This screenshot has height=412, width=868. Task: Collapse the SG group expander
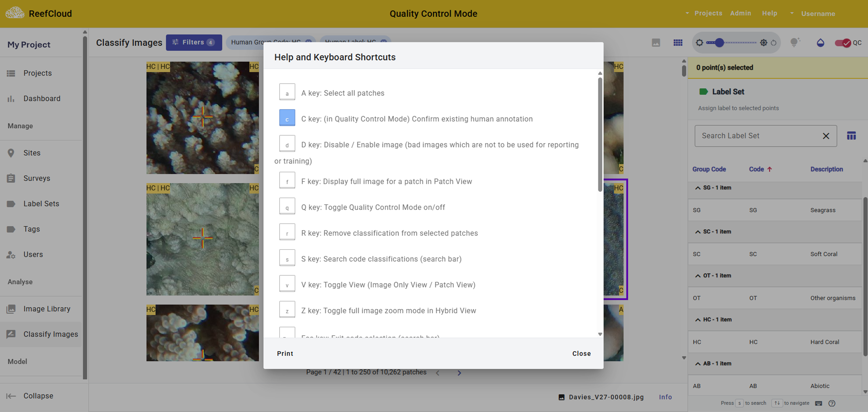698,188
